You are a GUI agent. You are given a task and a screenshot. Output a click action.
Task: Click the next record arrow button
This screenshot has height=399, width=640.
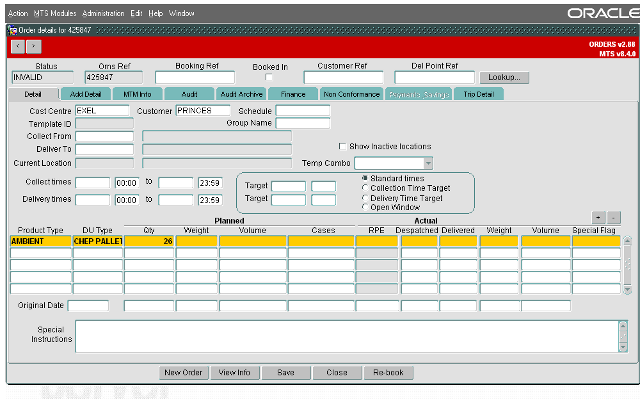(x=33, y=47)
